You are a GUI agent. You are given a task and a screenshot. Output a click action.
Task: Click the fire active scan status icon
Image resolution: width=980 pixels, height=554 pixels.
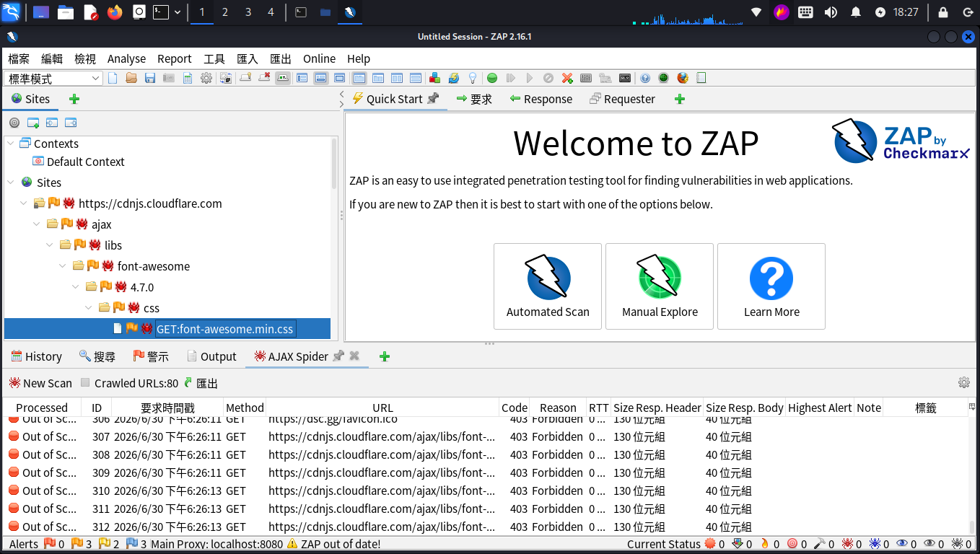[765, 544]
